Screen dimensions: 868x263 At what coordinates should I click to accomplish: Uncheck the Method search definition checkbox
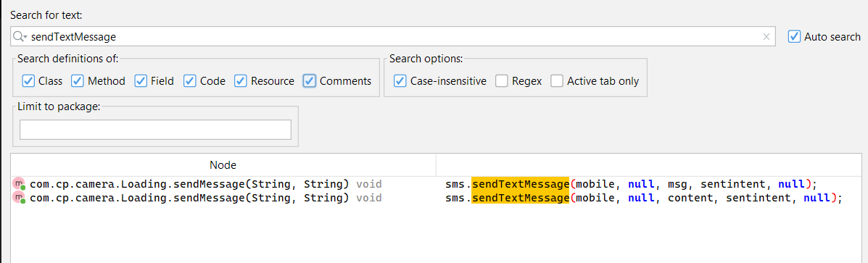[x=78, y=80]
